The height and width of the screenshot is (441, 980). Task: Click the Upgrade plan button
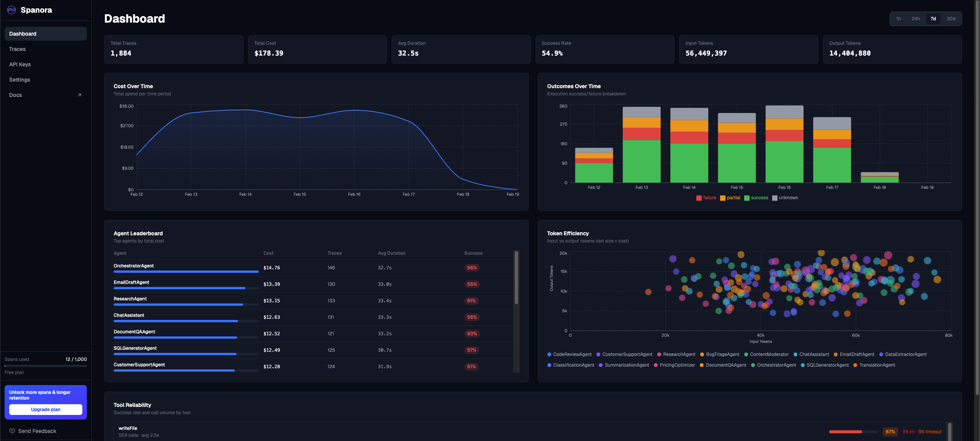pyautogui.click(x=46, y=409)
